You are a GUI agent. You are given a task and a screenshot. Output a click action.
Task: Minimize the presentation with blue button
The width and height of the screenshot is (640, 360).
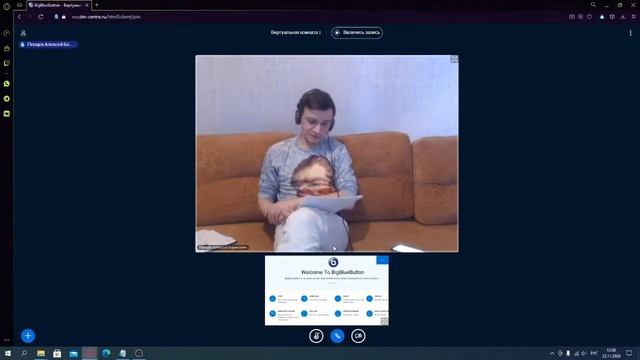(x=382, y=260)
